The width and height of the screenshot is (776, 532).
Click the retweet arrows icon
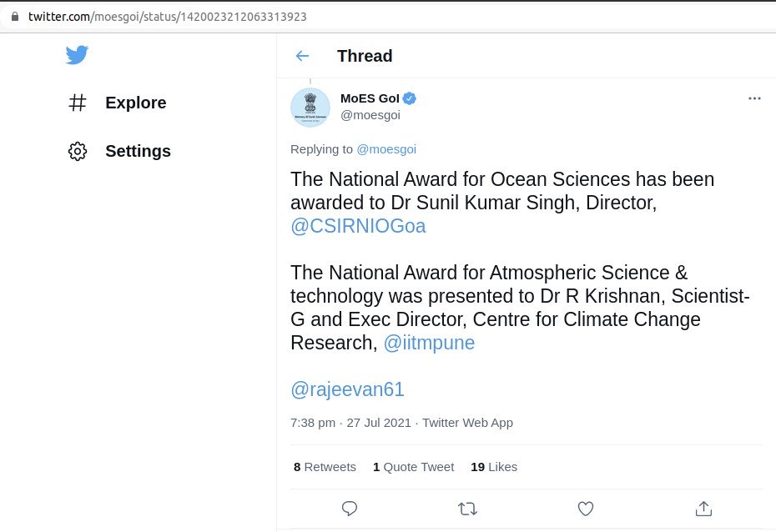(468, 508)
